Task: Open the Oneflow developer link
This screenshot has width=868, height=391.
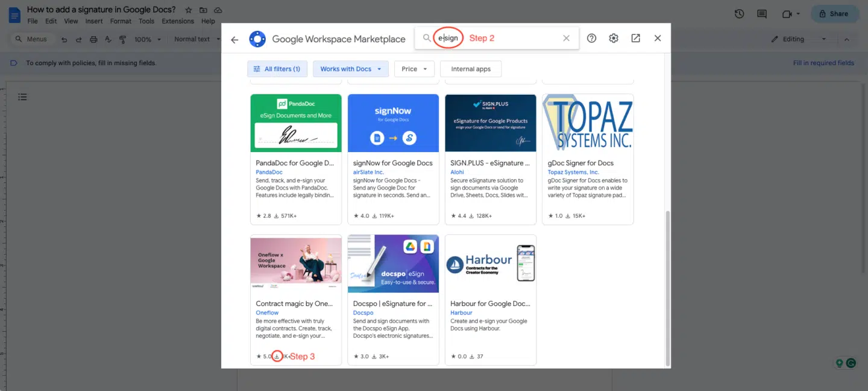Action: 267,313
